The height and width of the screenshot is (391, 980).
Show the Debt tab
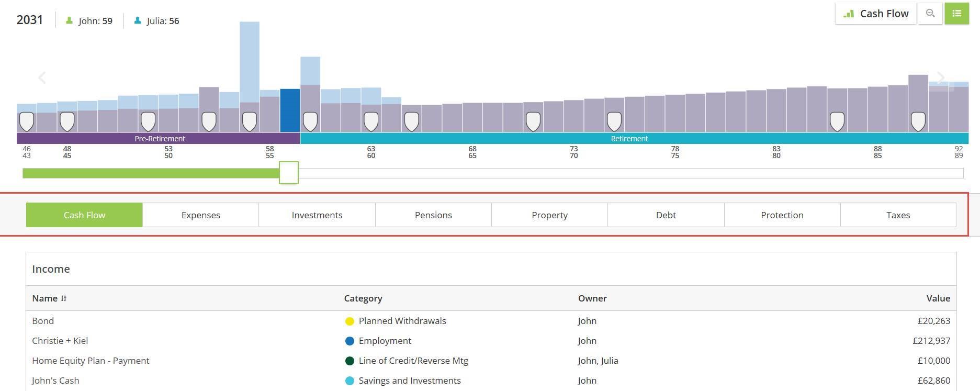pyautogui.click(x=666, y=215)
